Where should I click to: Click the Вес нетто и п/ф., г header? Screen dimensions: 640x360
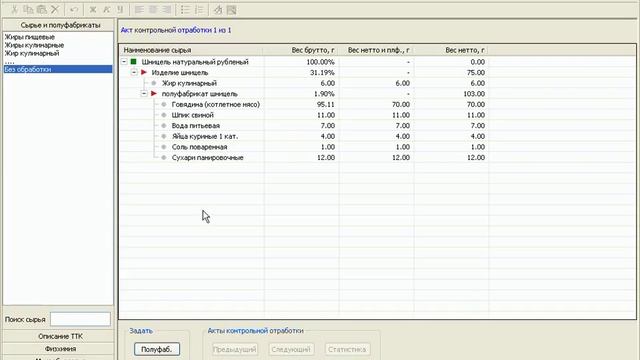point(376,50)
